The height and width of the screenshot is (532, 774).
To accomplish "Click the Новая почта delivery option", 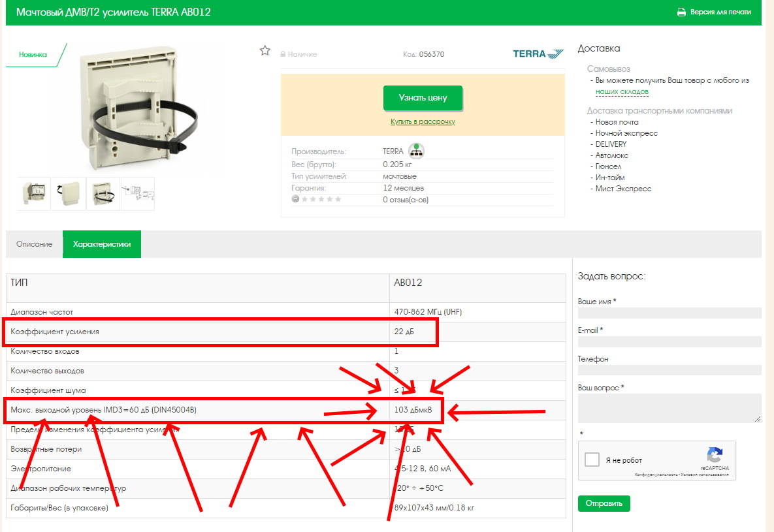I will pyautogui.click(x=617, y=122).
